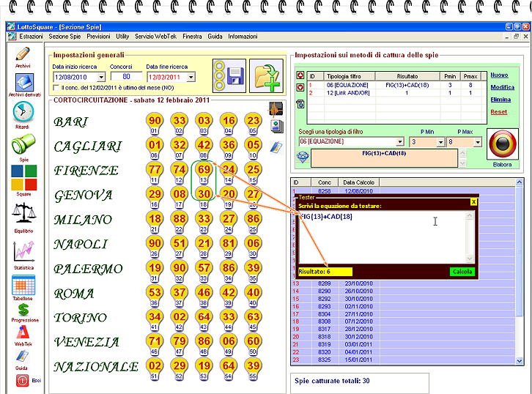Open the Archivi section in sidebar
The height and width of the screenshot is (394, 532).
23,54
